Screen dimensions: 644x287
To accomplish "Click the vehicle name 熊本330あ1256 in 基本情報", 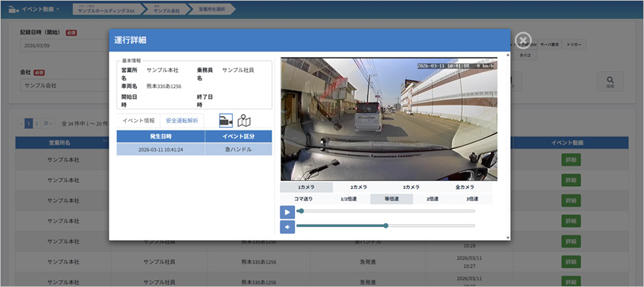I will coord(164,87).
